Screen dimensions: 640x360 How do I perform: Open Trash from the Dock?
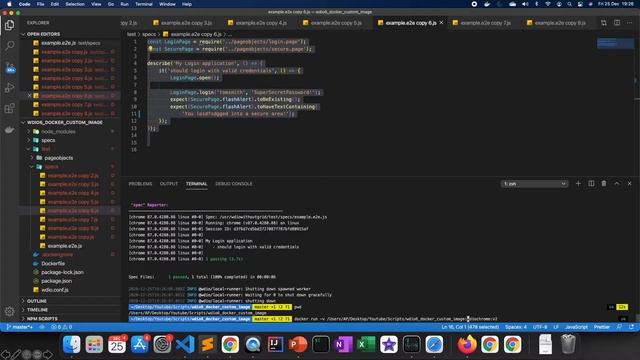click(568, 344)
